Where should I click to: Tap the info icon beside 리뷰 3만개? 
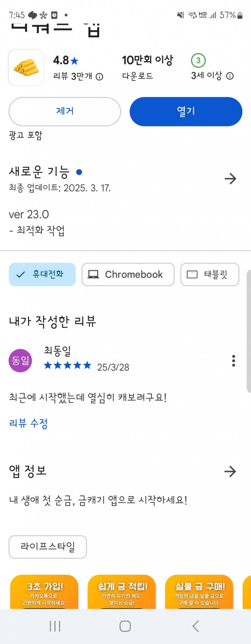tap(100, 77)
